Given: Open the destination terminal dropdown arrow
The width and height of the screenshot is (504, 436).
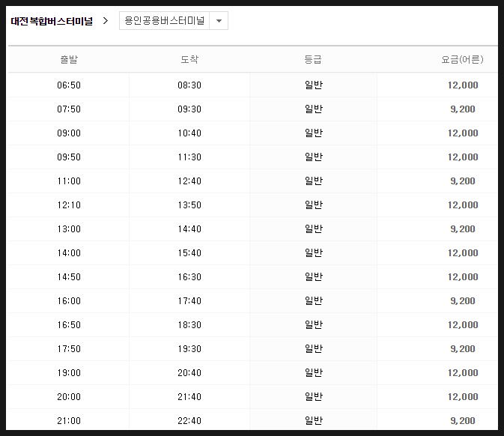Looking at the screenshot, I should (x=219, y=21).
